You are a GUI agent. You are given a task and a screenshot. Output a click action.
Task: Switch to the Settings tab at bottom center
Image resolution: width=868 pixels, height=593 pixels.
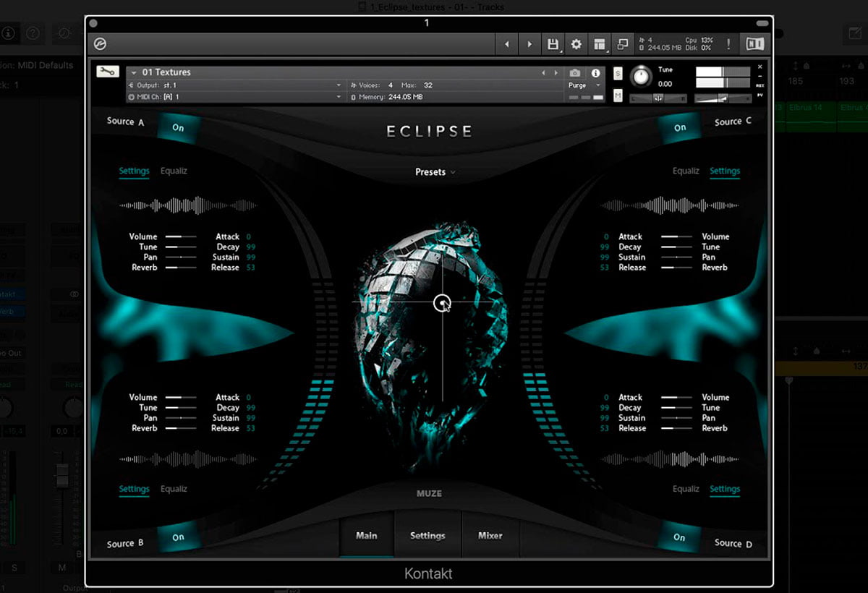pos(427,536)
